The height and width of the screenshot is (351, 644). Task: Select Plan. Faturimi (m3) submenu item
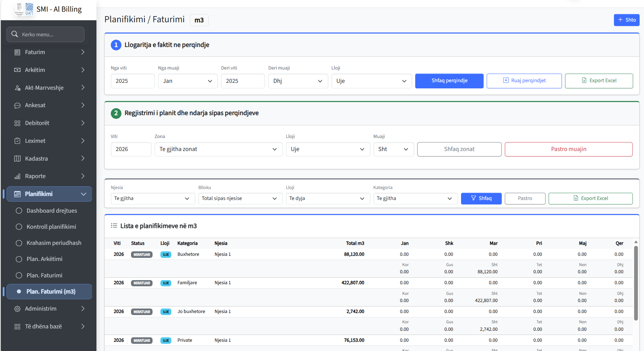point(49,291)
